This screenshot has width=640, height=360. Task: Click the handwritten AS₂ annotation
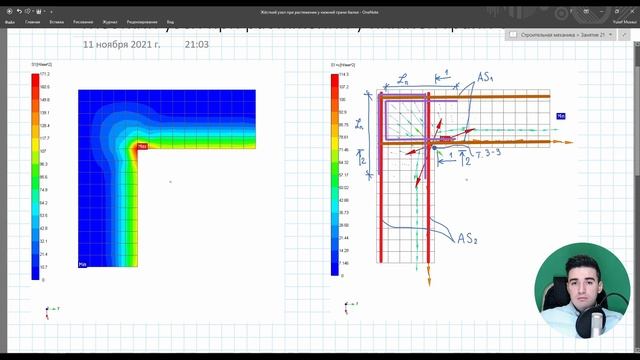[467, 238]
